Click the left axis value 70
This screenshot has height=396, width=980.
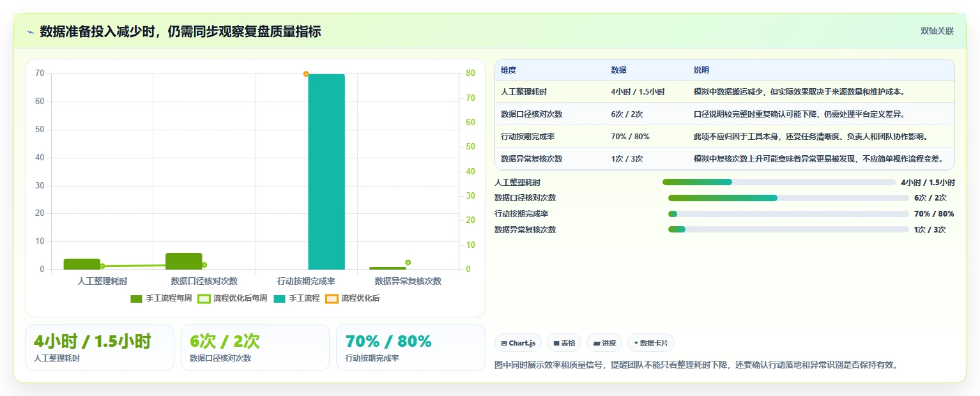[x=40, y=73]
